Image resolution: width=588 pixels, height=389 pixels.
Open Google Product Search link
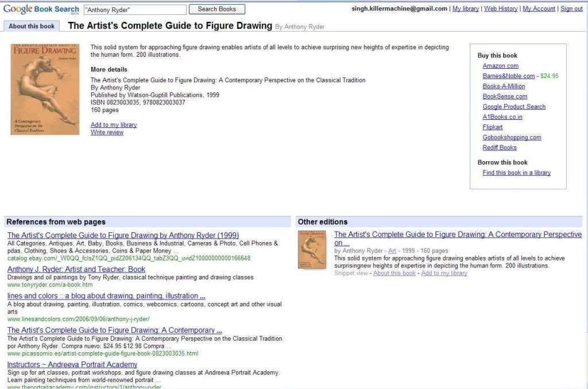(x=514, y=107)
